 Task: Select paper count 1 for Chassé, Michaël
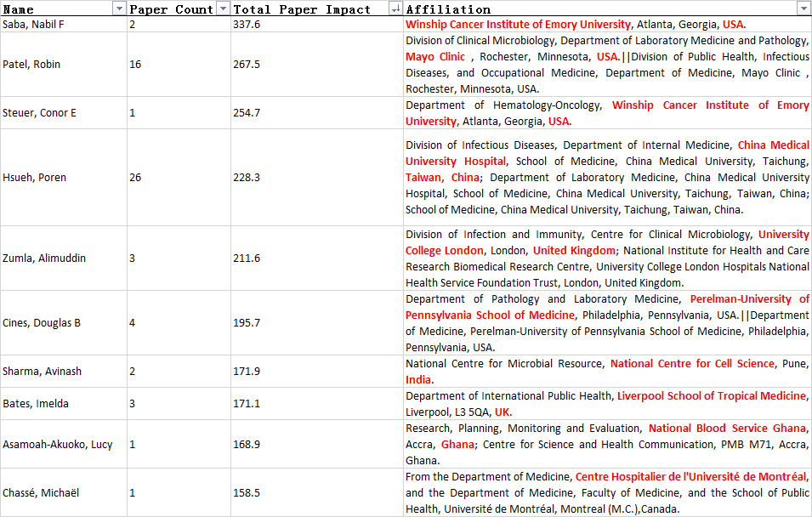(x=179, y=492)
